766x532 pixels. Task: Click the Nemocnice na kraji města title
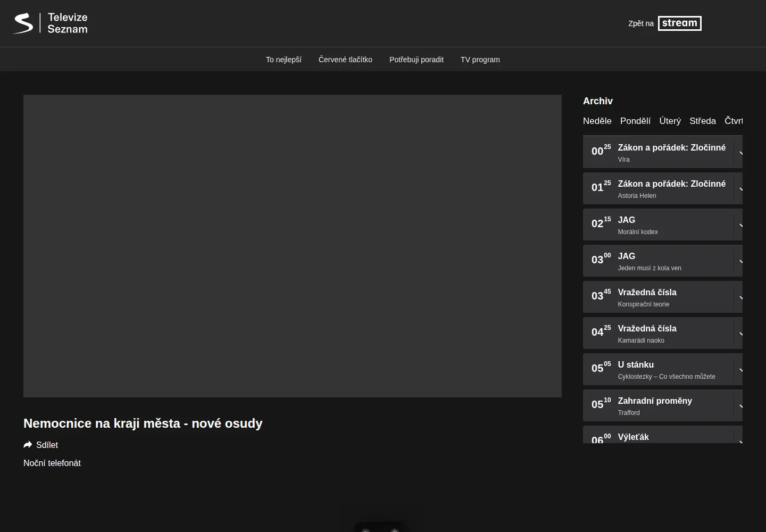point(143,423)
